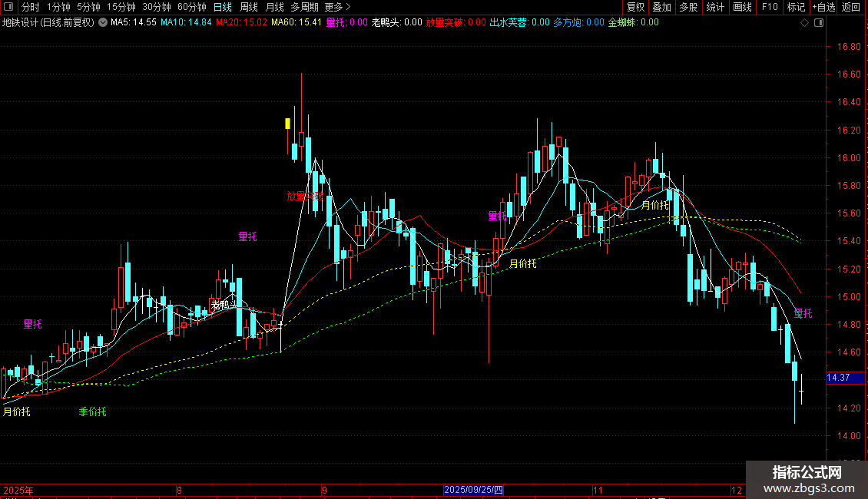Screen dimensions: 868x499
Task: Click the white 老鸭头 chart annotation
Action: (224, 305)
